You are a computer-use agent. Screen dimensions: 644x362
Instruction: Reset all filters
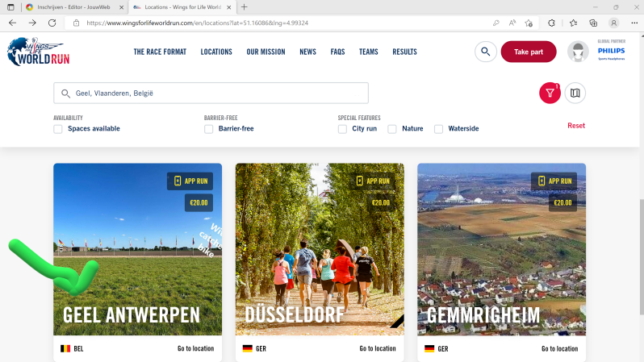[x=576, y=126]
